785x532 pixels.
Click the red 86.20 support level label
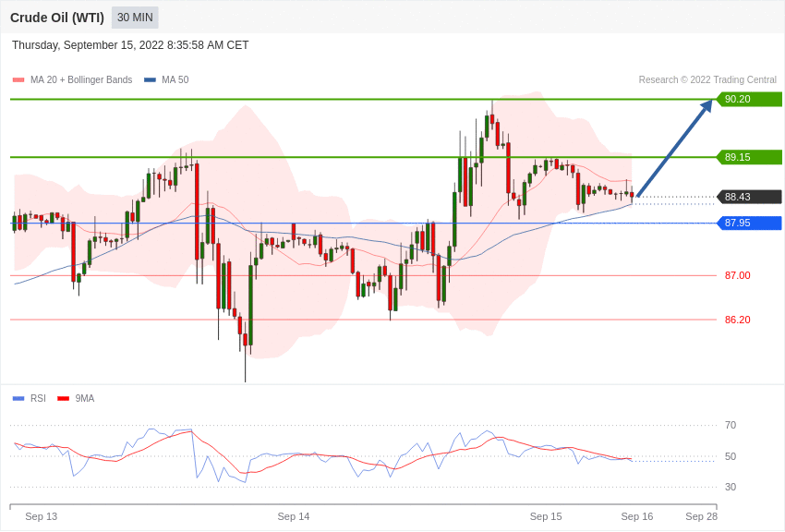tap(738, 320)
